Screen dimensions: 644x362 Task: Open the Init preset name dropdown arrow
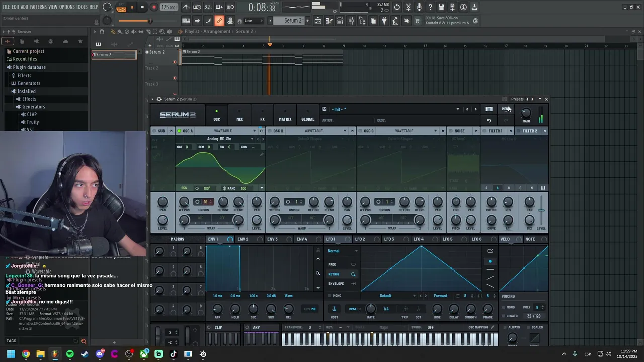click(x=458, y=109)
